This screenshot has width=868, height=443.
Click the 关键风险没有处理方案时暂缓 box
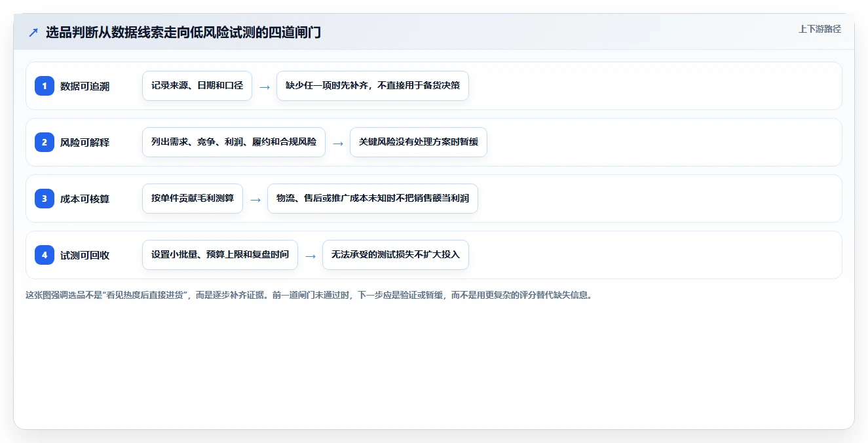[419, 142]
